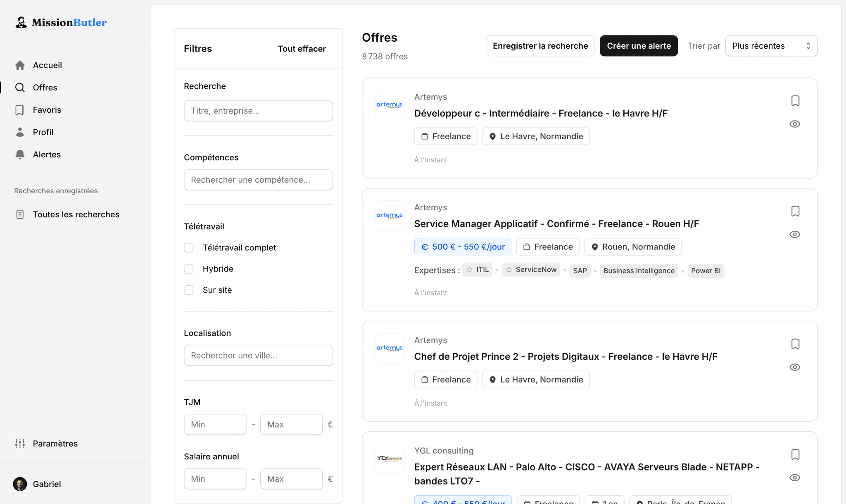Click the 500 € - 550 €/jour tag
This screenshot has width=846, height=504.
pyautogui.click(x=463, y=247)
